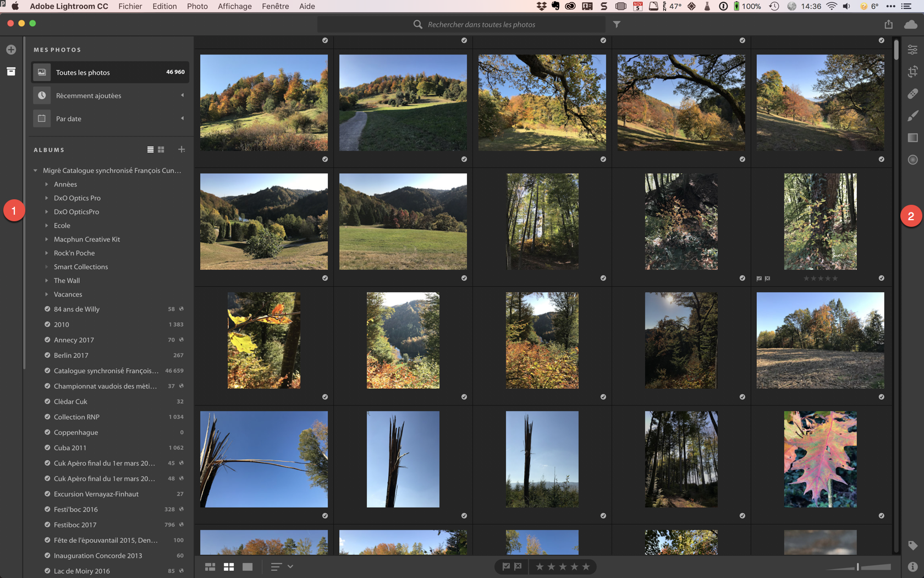This screenshot has width=924, height=578.
Task: Expand the Par date list
Action: point(182,118)
